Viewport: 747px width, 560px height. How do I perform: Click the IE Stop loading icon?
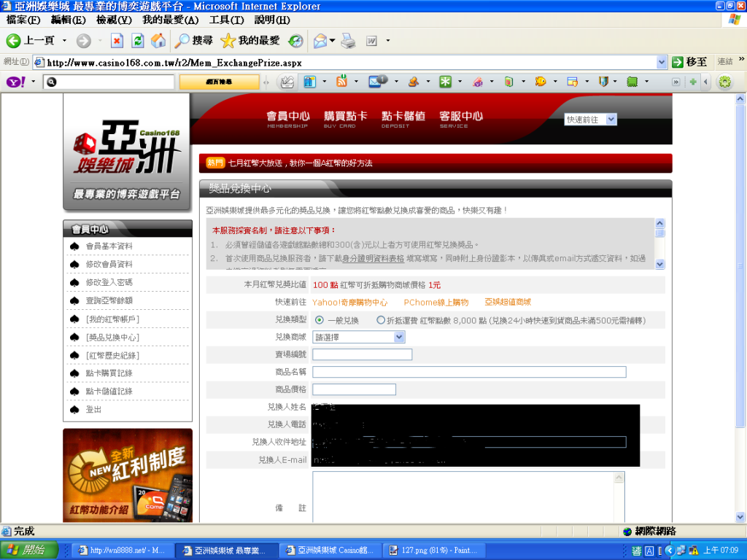(x=117, y=41)
